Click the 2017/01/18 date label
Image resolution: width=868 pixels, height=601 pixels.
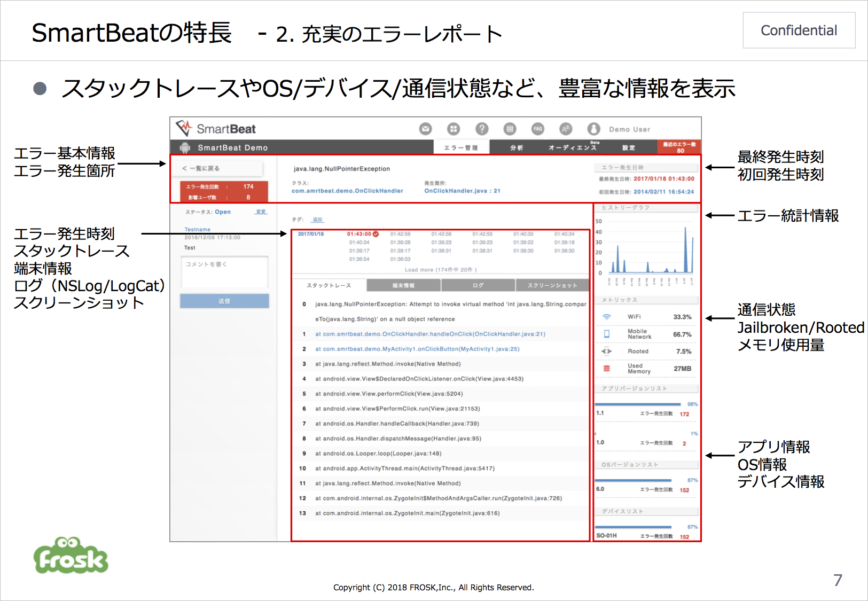(311, 234)
